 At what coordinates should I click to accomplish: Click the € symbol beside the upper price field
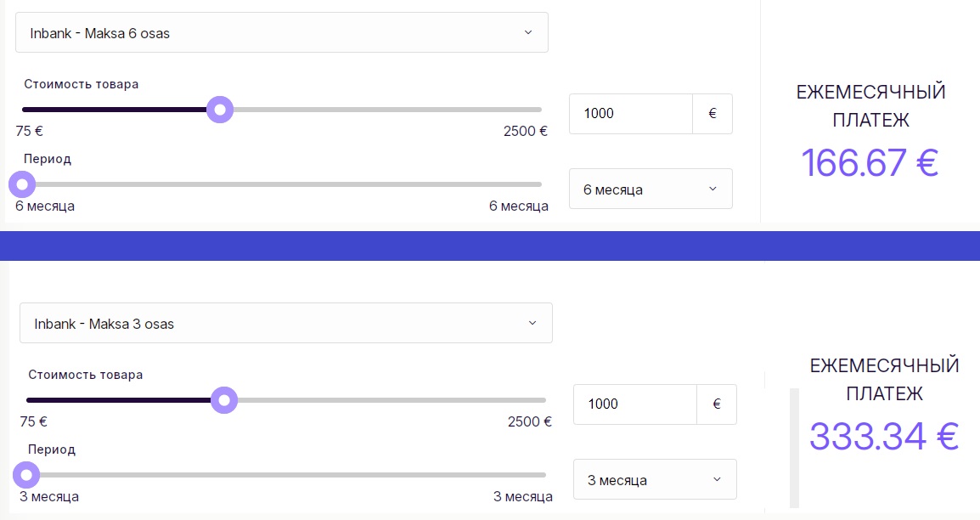[712, 114]
